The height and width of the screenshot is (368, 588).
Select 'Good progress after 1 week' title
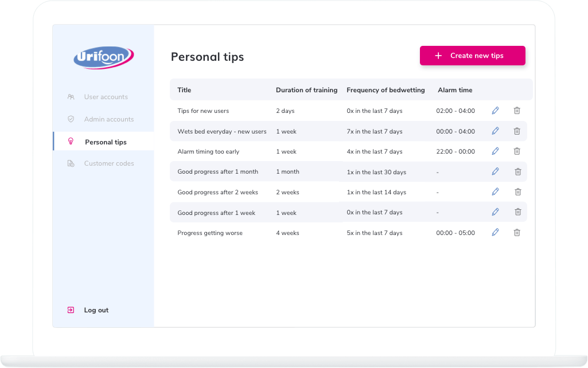[x=216, y=213]
